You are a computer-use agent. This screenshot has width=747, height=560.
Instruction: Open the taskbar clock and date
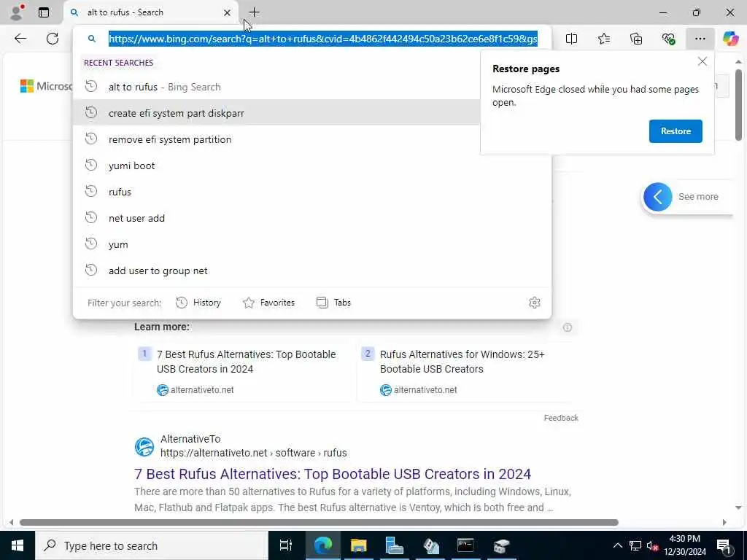685,545
